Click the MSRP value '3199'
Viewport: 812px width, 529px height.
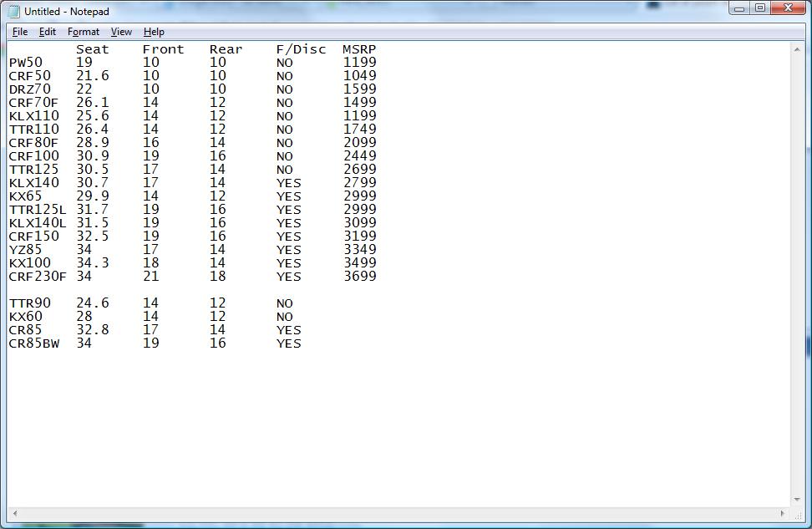(359, 237)
